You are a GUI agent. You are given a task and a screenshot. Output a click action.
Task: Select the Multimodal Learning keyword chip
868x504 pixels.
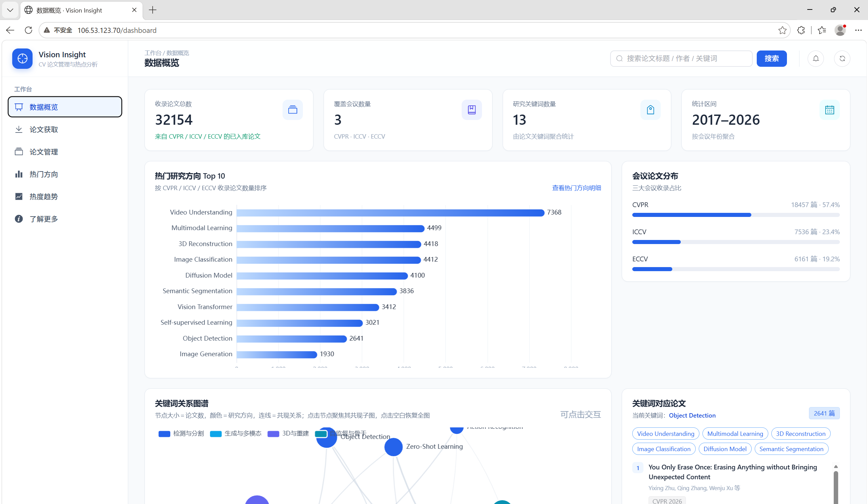735,434
